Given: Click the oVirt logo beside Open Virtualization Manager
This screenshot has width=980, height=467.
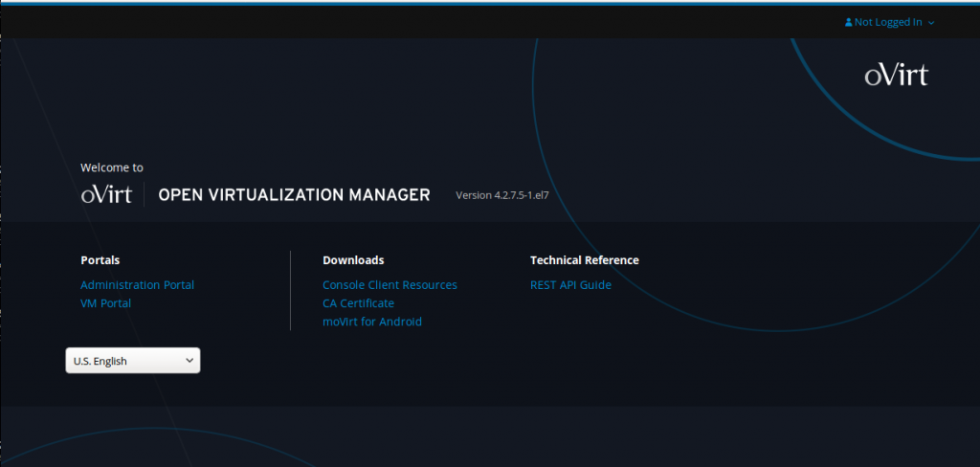Looking at the screenshot, I should coord(106,194).
